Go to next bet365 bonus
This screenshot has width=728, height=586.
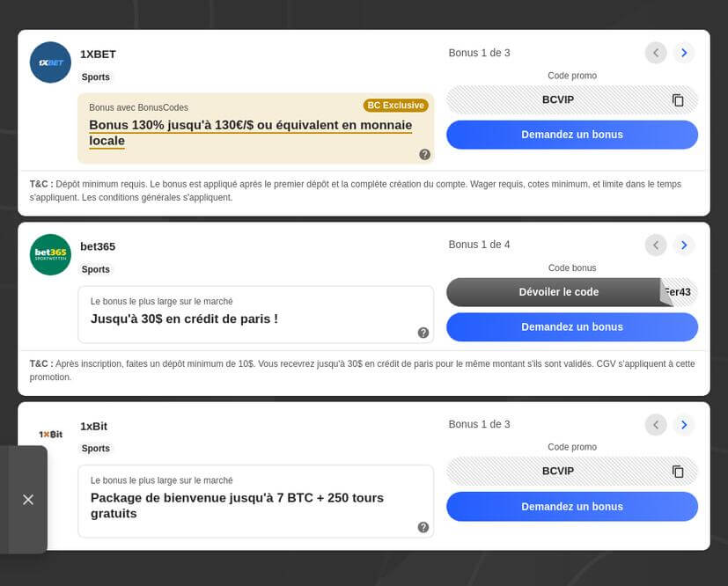tap(684, 245)
